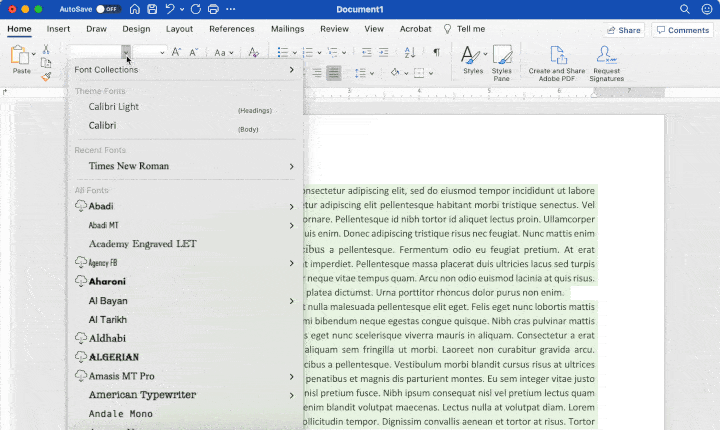Screen dimensions: 720x430
Task: Click the right indent marker on ruler
Action: click(594, 94)
